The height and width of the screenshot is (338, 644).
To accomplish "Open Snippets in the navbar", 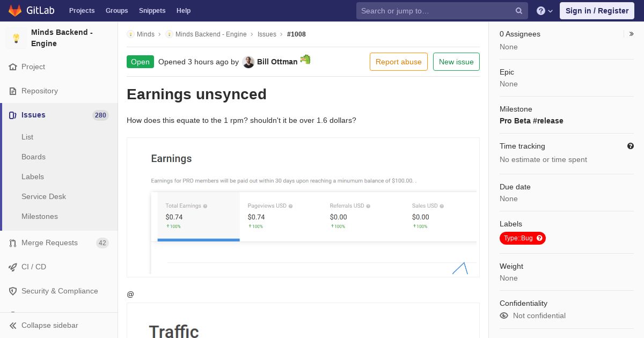I will point(152,11).
